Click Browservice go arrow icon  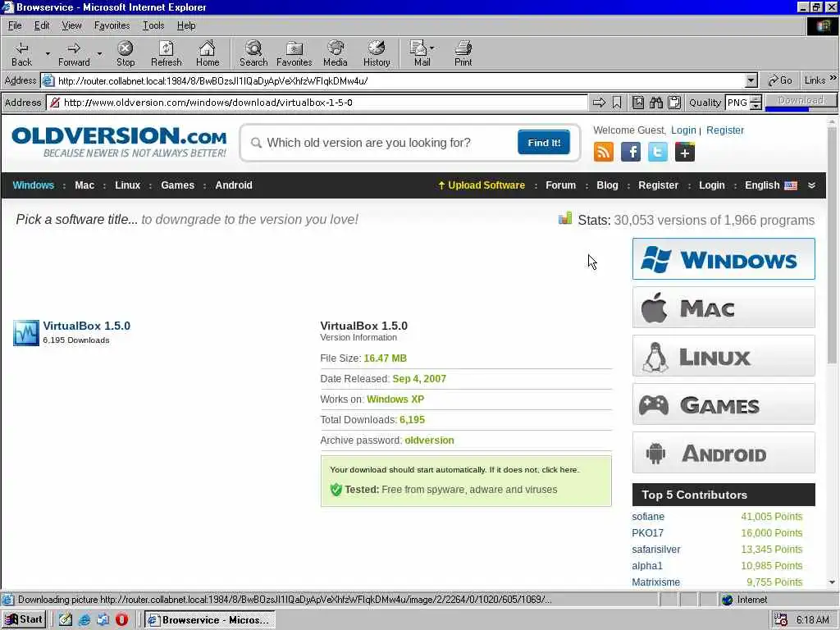[x=599, y=103]
